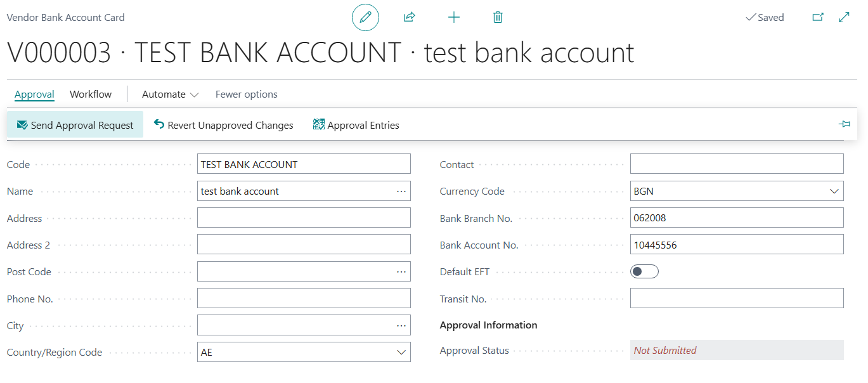The height and width of the screenshot is (383, 868).
Task: Click the trash can delete icon
Action: point(498,18)
